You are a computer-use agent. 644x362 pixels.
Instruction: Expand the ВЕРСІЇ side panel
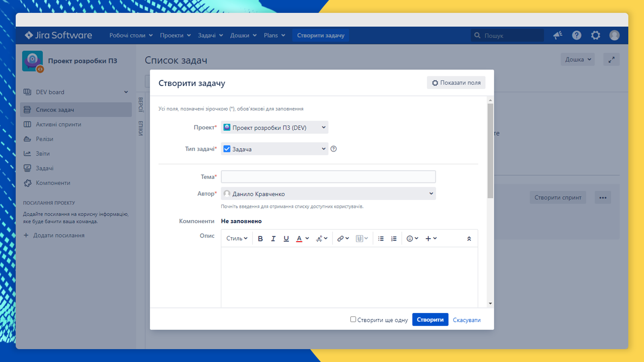coord(141,105)
